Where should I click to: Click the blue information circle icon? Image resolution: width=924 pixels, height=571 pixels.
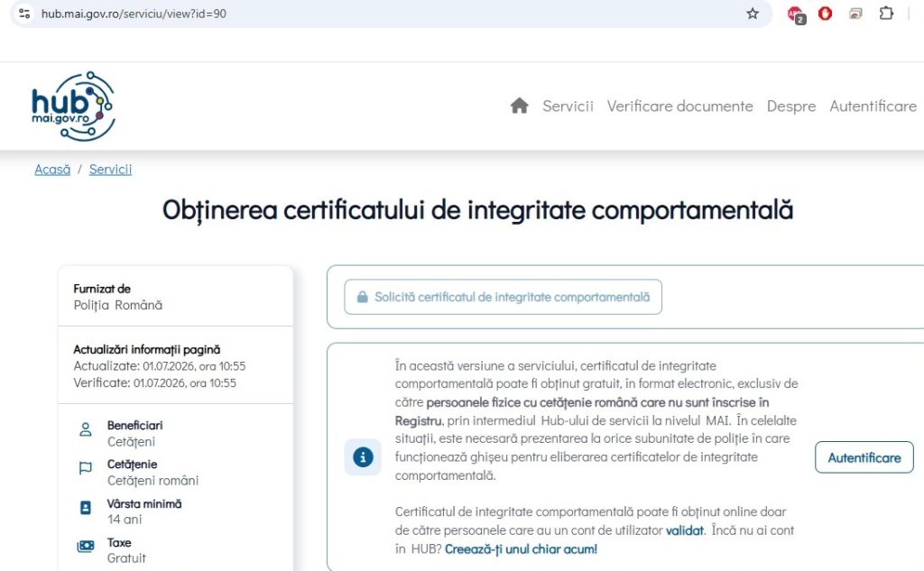coord(363,456)
